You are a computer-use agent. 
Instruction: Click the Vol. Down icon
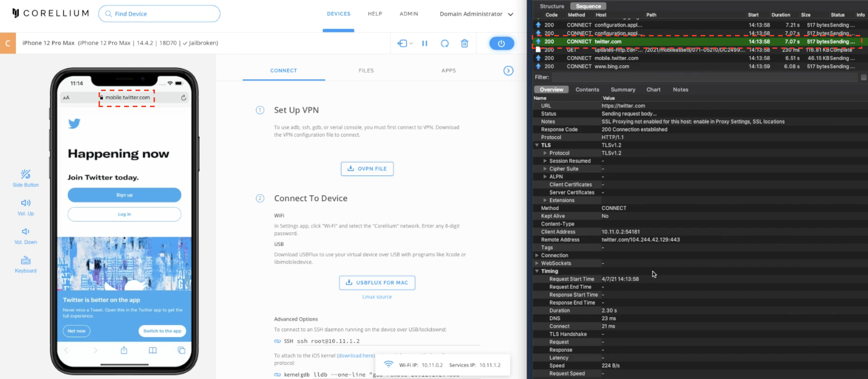pos(26,231)
